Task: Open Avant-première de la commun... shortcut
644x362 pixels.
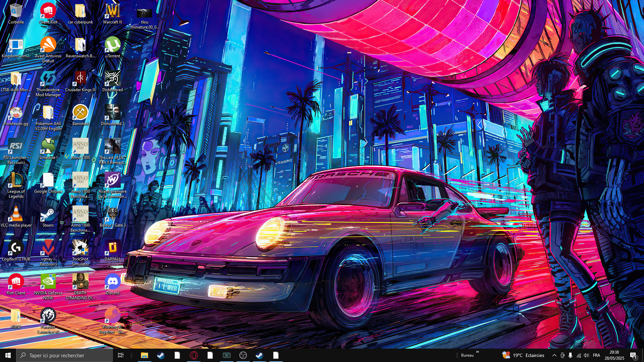Action: [x=112, y=185]
